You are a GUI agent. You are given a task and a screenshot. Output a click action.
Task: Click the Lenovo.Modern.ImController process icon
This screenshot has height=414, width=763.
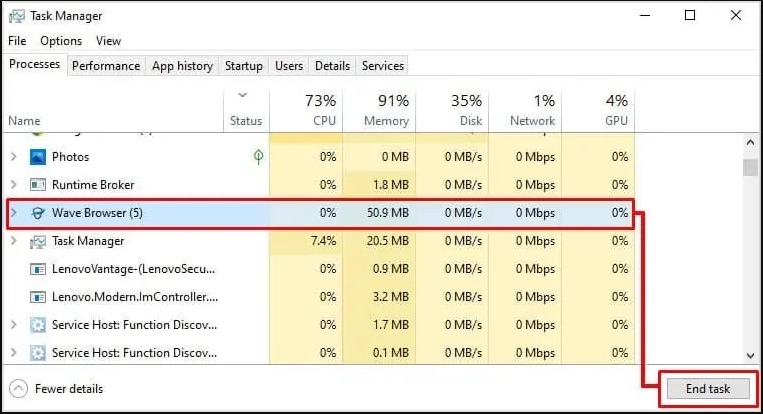pos(38,297)
